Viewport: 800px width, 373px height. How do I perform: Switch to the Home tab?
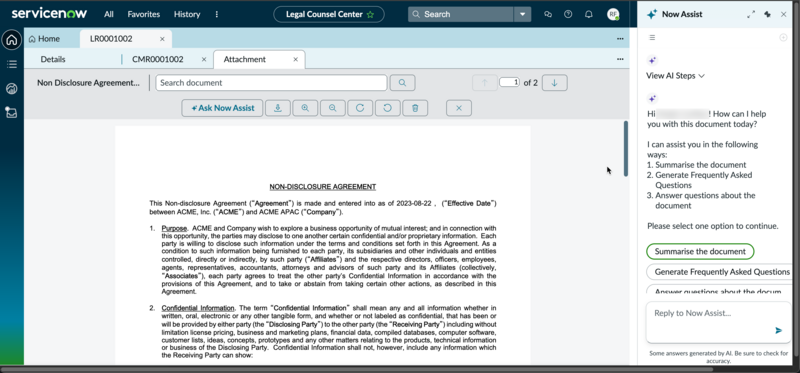[x=44, y=39]
